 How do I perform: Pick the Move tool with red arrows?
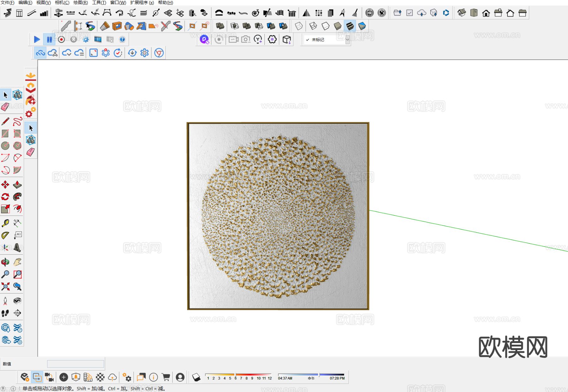pyautogui.click(x=5, y=185)
